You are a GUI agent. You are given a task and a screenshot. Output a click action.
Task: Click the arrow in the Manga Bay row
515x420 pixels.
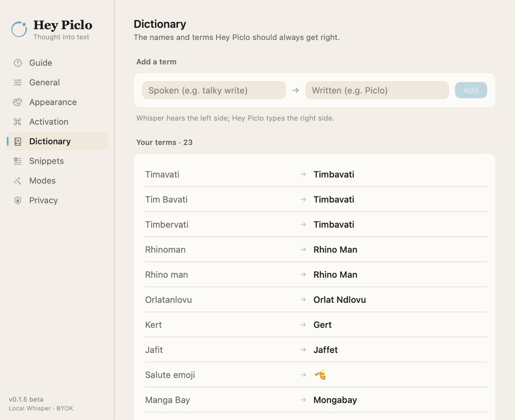[x=303, y=400]
